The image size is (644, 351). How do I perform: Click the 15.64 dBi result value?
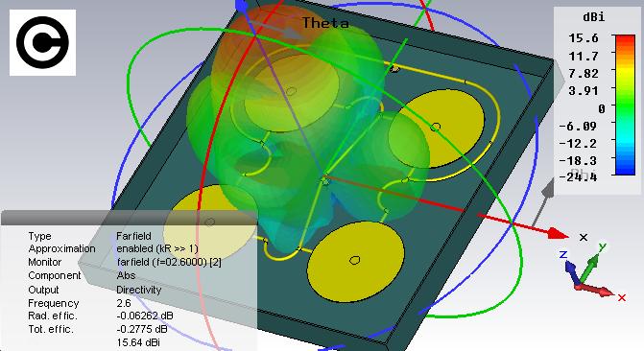(x=138, y=342)
